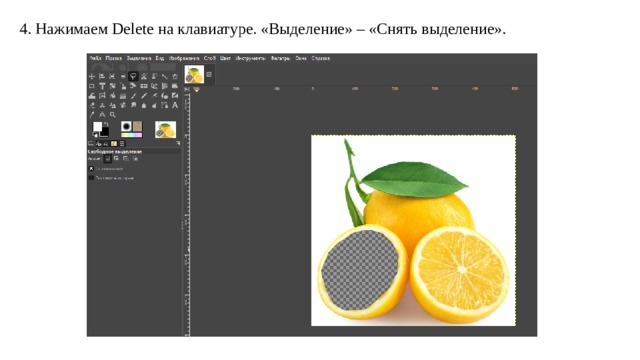Set selection mode to add
The height and width of the screenshot is (360, 640).
coord(116,158)
